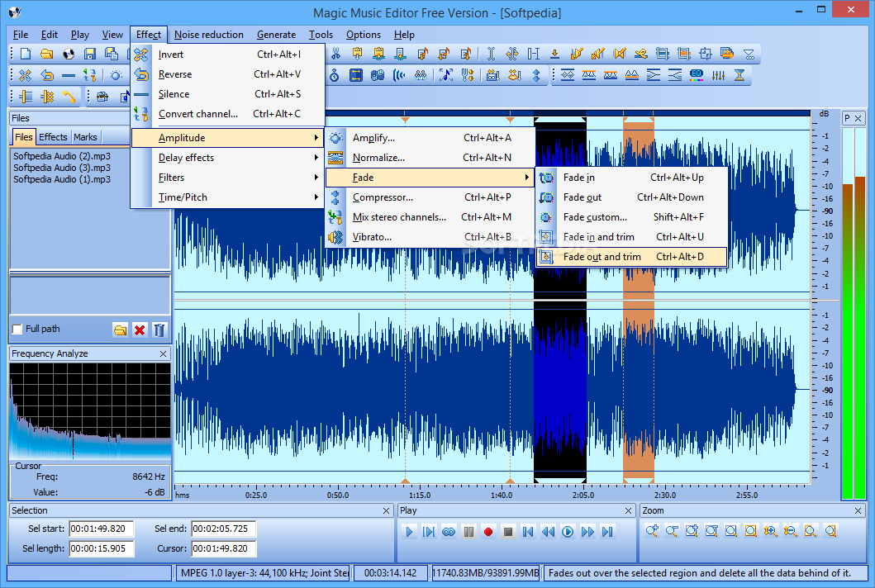Click the chorus people toolbar icon
Viewport: 875px width, 588px height.
(421, 75)
